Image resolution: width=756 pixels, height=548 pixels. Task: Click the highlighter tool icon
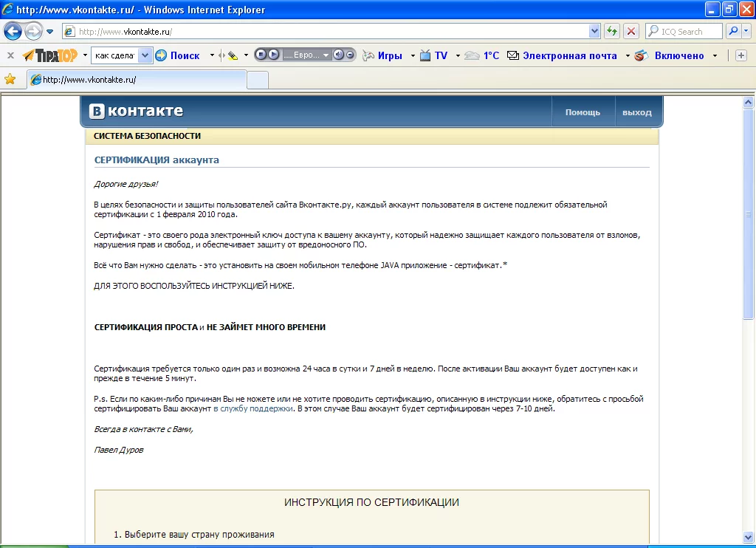pyautogui.click(x=233, y=55)
